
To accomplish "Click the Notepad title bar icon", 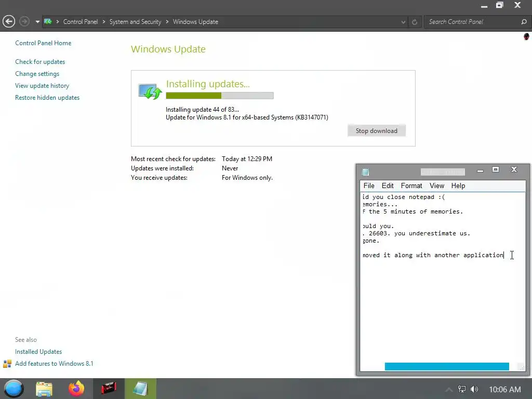I will 365,171.
